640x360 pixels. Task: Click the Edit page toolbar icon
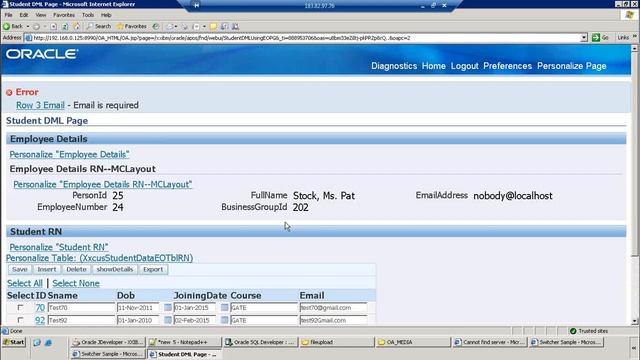coord(196,27)
